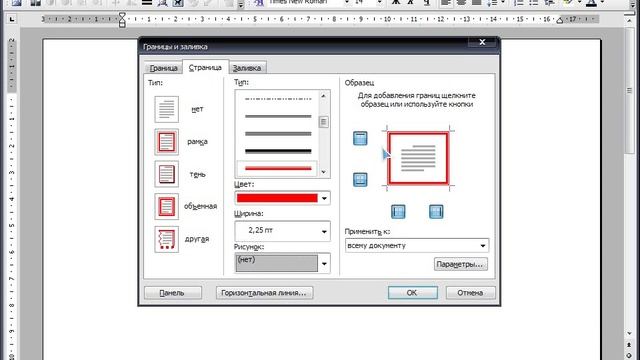Image resolution: width=640 pixels, height=360 pixels.
Task: Go to the Заливка tab
Action: (x=247, y=68)
